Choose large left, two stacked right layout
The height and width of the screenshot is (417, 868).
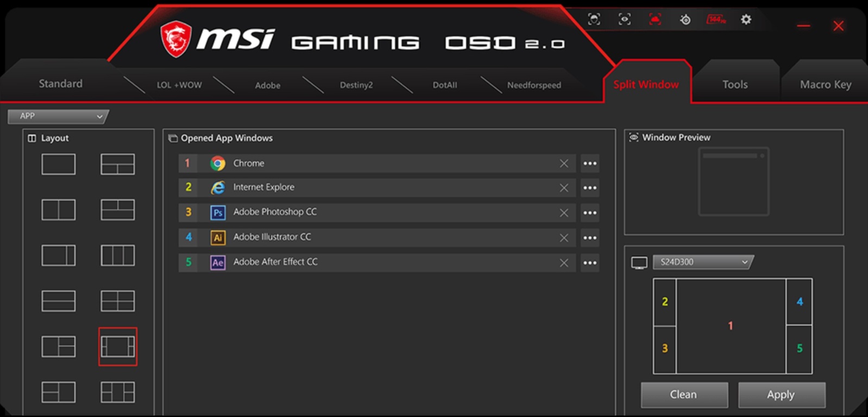(59, 346)
